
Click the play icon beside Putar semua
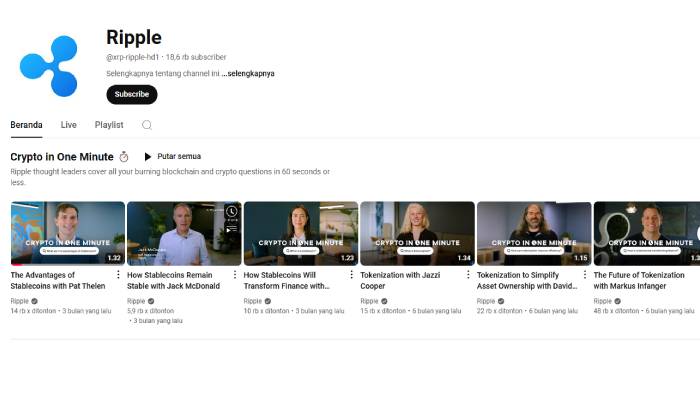tap(148, 157)
